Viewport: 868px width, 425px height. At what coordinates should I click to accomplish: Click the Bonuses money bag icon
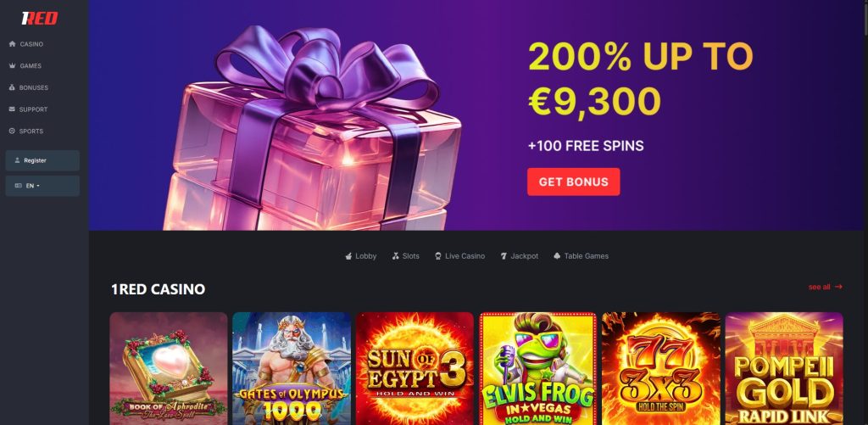[x=12, y=87]
